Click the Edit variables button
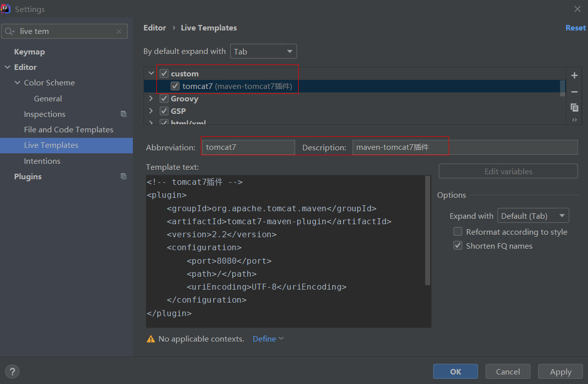Image resolution: width=588 pixels, height=384 pixels. 508,171
